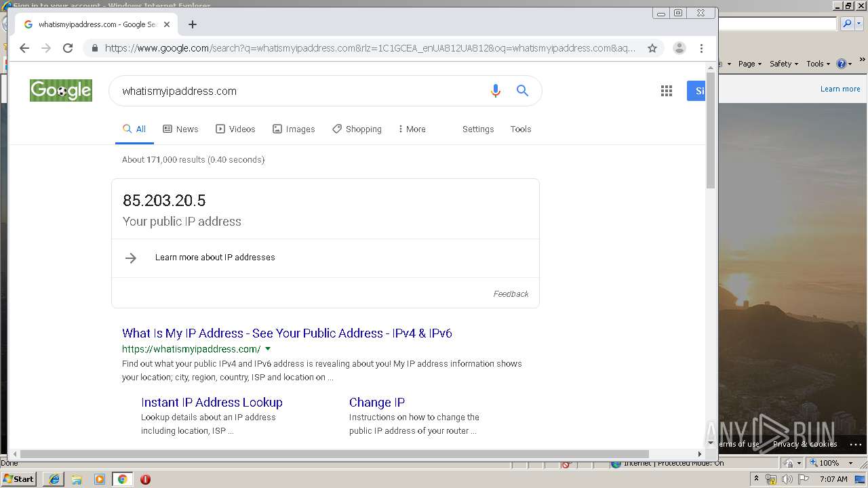Click Learn more about IP addresses
868x488 pixels.
(215, 258)
